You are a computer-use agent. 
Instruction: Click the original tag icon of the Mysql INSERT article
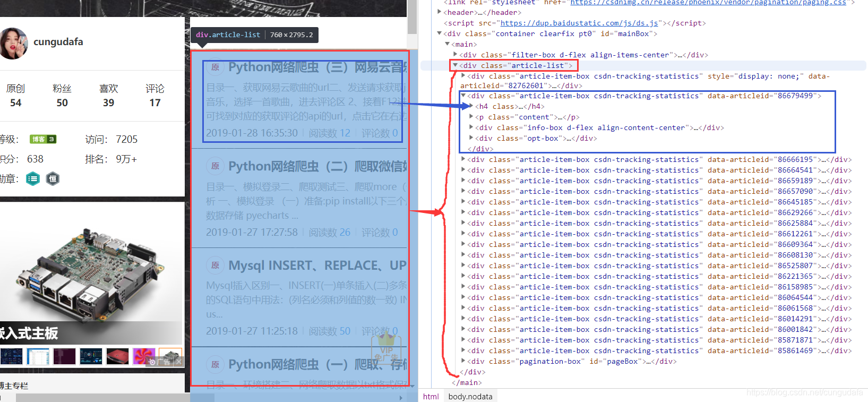[x=215, y=265]
